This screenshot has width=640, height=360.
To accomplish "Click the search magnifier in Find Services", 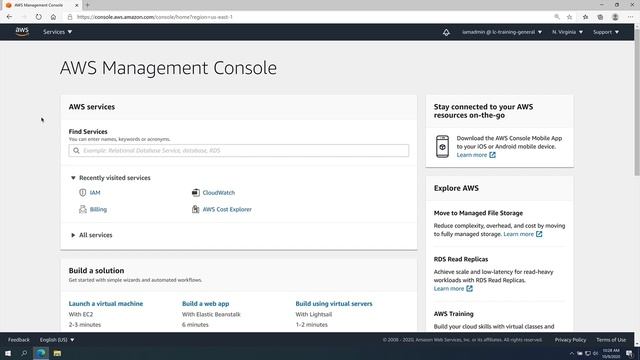I will coord(76,151).
